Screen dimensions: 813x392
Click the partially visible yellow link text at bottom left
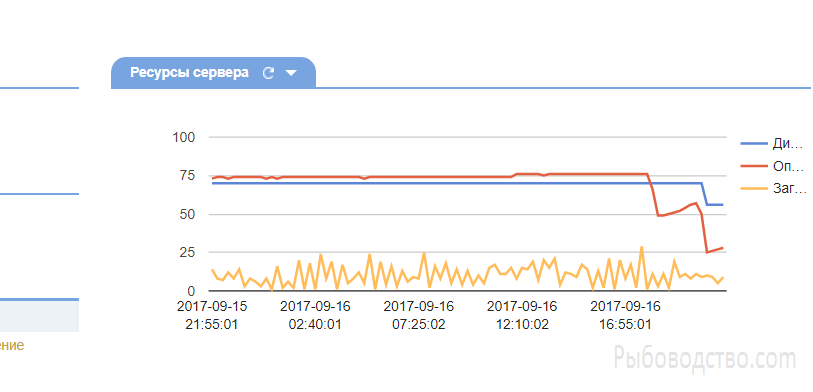(12, 345)
